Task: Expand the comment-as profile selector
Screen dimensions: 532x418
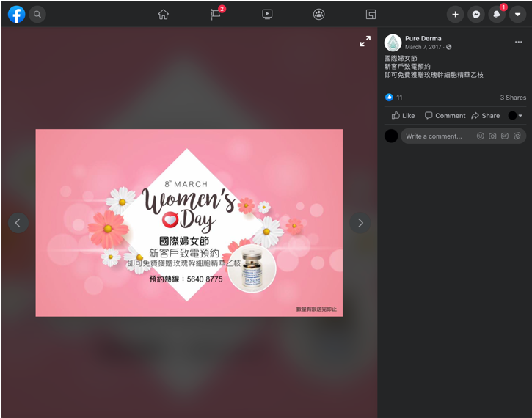Action: click(x=515, y=116)
